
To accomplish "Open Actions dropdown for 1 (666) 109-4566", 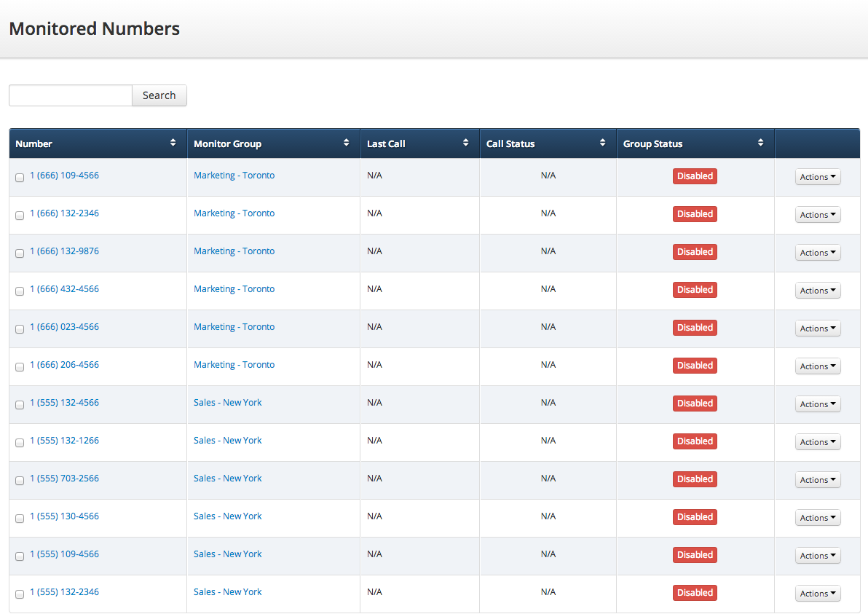I will 817,177.
